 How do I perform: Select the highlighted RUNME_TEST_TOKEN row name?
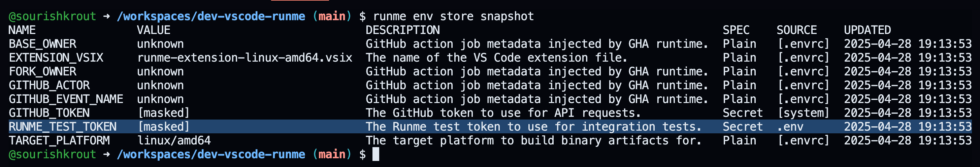pyautogui.click(x=63, y=127)
